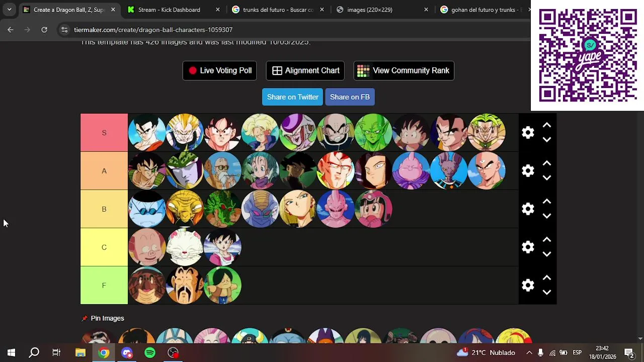Select Beerus image in A tier
Viewport: 644px width, 362px height.
449,171
